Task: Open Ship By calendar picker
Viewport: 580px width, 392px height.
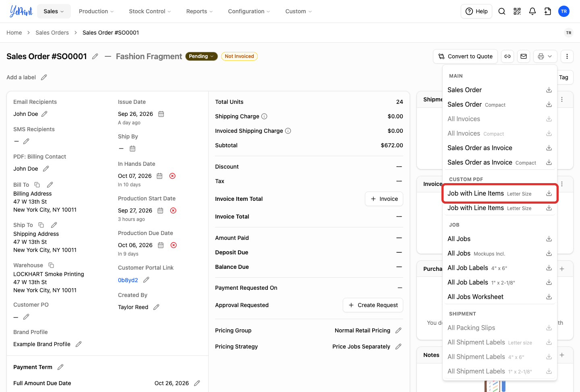Action: (133, 149)
